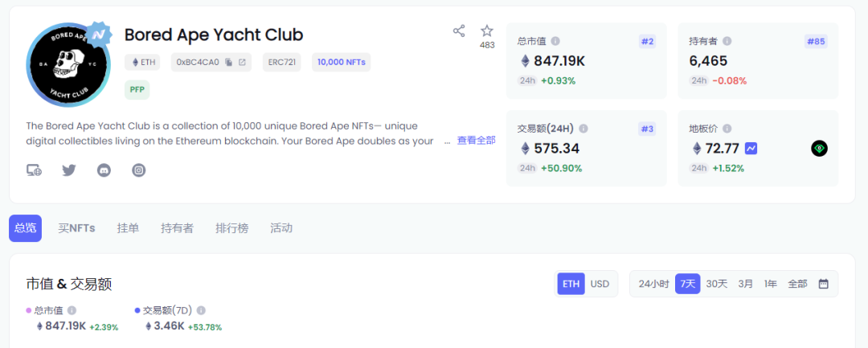Image resolution: width=868 pixels, height=348 pixels.
Task: Switch to the 持有者 tab
Action: pos(177,228)
